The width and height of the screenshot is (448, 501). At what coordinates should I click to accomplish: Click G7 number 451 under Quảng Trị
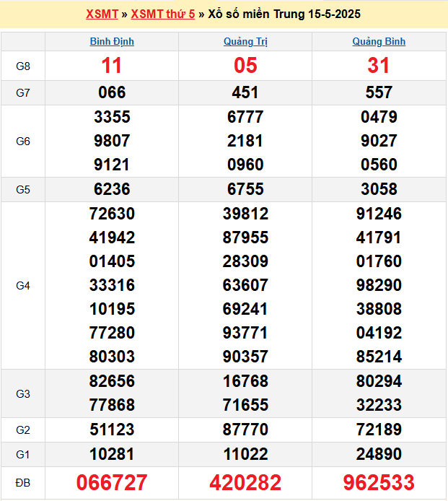pos(245,92)
